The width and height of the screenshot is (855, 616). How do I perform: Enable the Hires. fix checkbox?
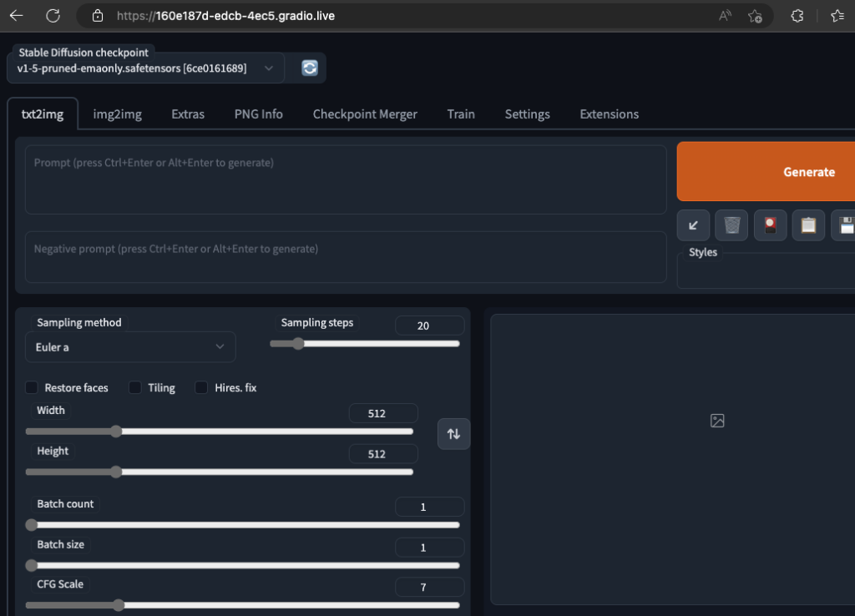coord(201,387)
